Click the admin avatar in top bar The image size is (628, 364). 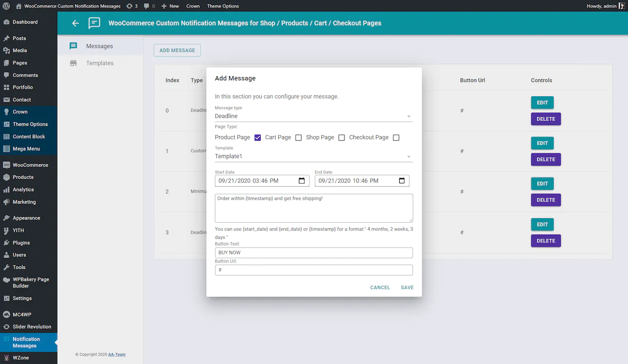click(622, 6)
